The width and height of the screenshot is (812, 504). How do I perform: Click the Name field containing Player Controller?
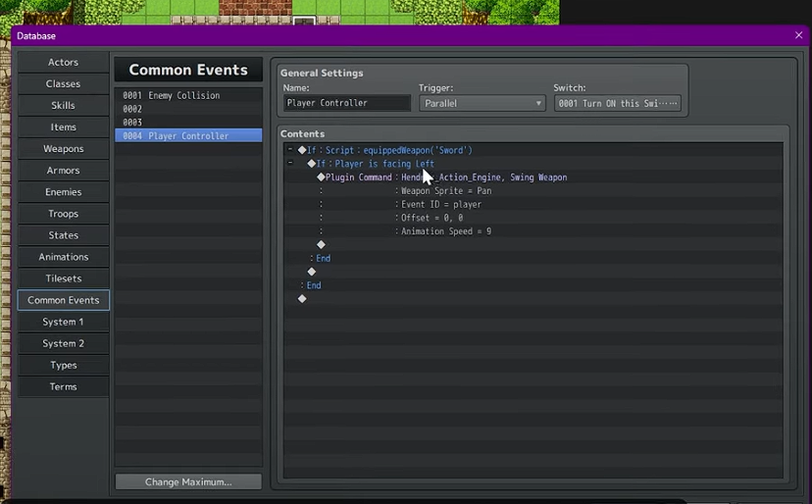coord(347,103)
